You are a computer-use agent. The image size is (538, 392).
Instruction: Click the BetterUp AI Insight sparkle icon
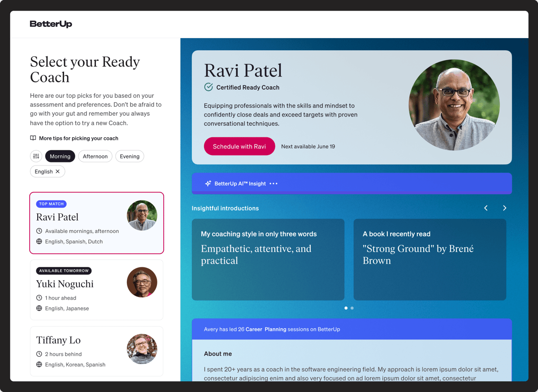(x=208, y=183)
